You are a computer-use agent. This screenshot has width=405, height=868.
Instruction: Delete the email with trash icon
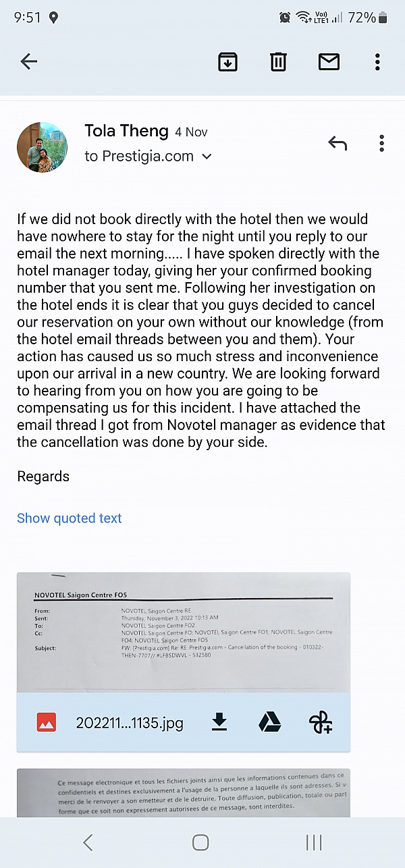pyautogui.click(x=278, y=62)
